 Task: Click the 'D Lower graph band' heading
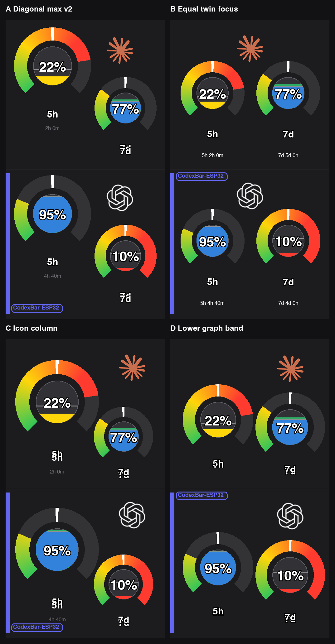[x=207, y=328]
